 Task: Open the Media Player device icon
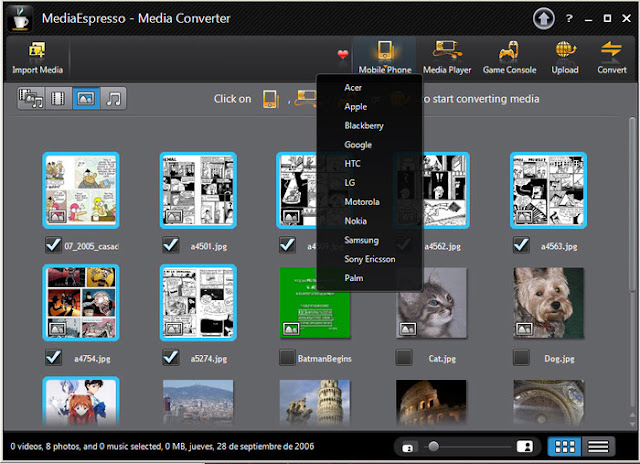[x=447, y=50]
